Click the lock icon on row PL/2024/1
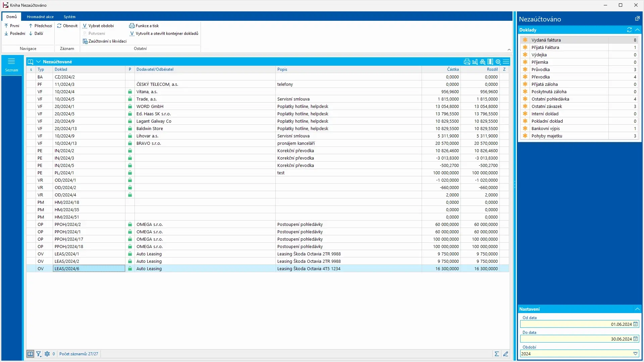This screenshot has width=644, height=362. click(130, 173)
